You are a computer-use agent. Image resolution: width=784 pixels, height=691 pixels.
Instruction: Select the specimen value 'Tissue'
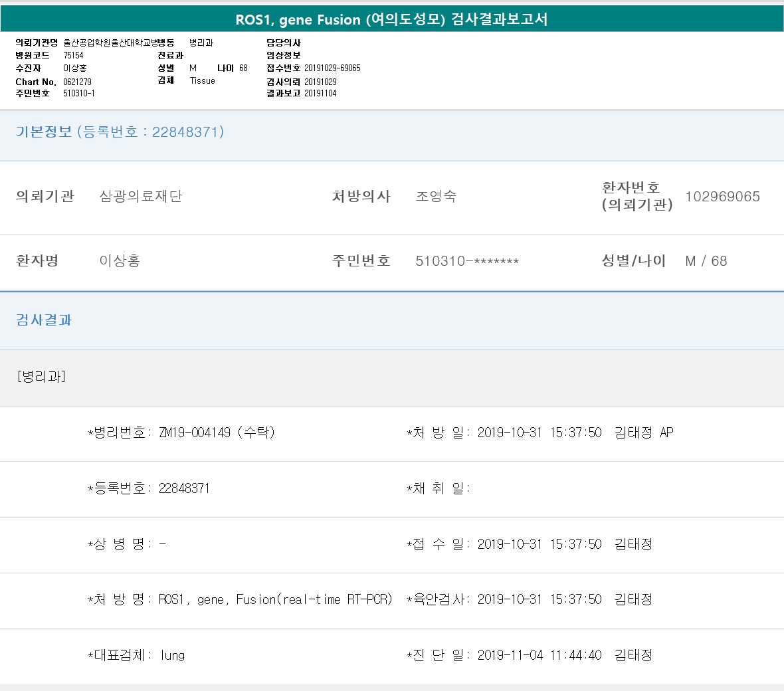[202, 81]
